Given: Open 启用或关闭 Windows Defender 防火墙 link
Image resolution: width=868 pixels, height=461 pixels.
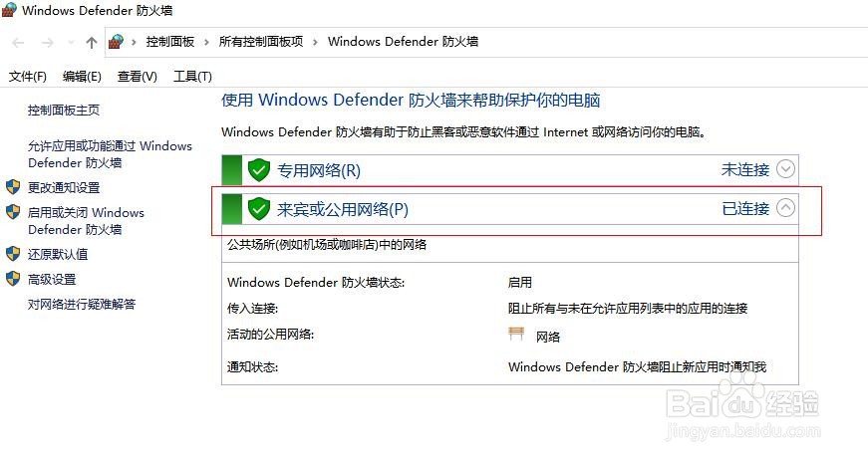Looking at the screenshot, I should [x=86, y=221].
